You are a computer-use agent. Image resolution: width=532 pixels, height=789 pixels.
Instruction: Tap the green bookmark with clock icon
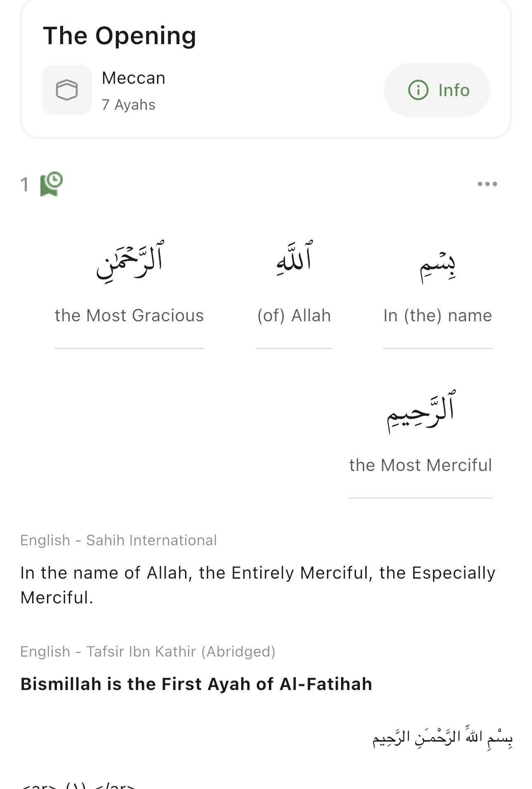click(52, 184)
